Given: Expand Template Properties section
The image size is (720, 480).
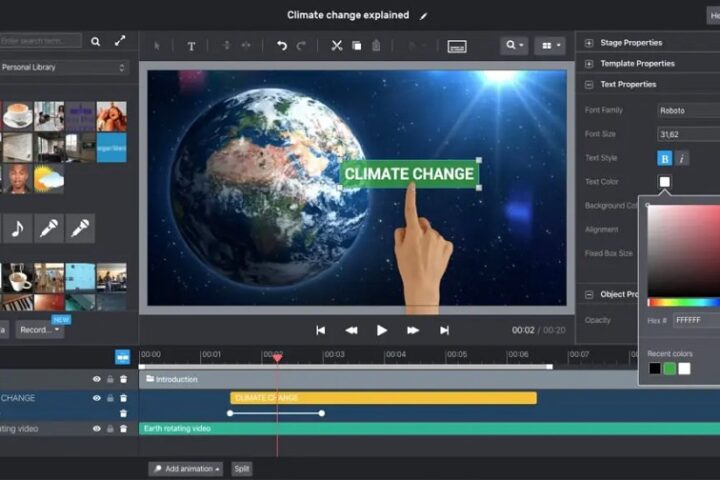Looking at the screenshot, I should click(x=589, y=64).
